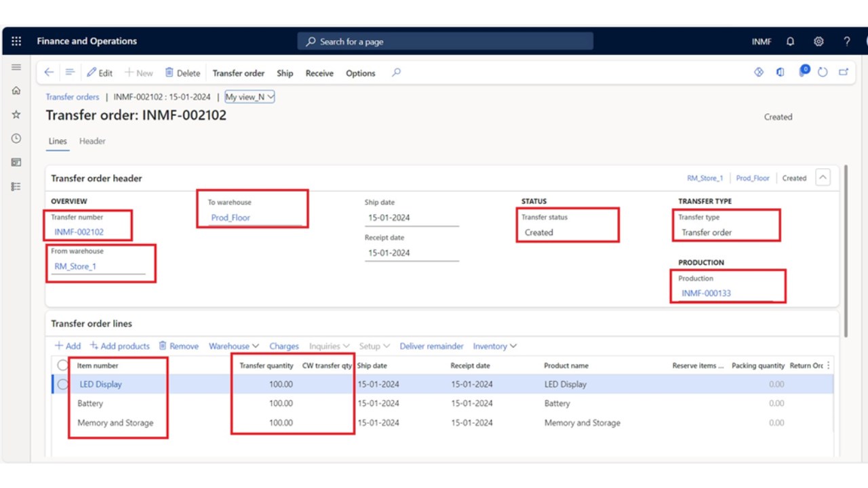The height and width of the screenshot is (488, 868).
Task: Expand the hamburger navigation pane icon
Action: [16, 67]
